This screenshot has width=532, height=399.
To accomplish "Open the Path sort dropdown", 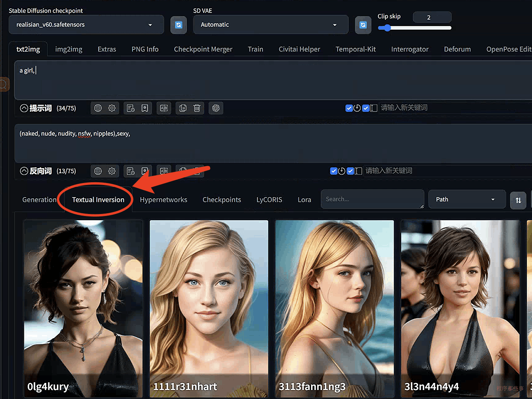I will [x=466, y=199].
